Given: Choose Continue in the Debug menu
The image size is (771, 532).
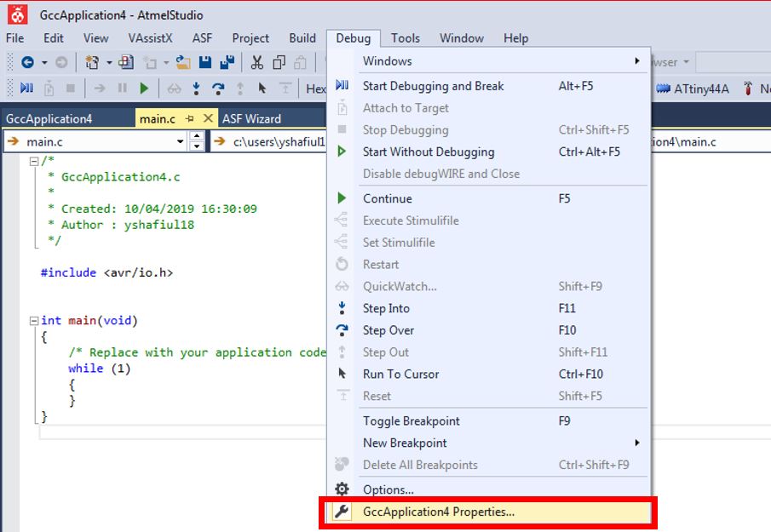Looking at the screenshot, I should pyautogui.click(x=489, y=198).
